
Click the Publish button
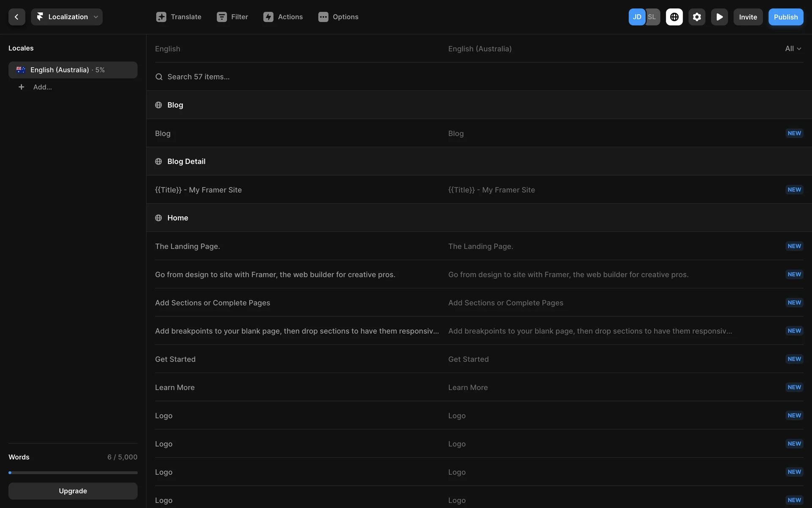[x=785, y=17]
